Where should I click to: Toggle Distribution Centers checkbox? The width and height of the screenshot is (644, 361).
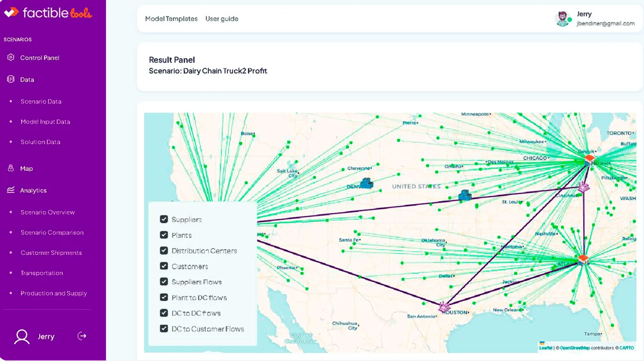click(164, 251)
